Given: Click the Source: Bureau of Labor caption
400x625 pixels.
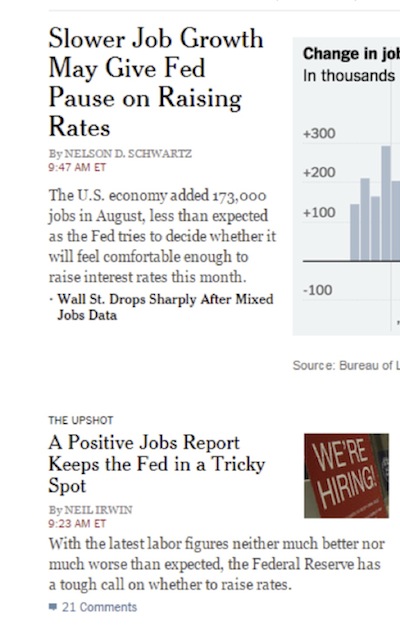Looking at the screenshot, I should (x=346, y=366).
